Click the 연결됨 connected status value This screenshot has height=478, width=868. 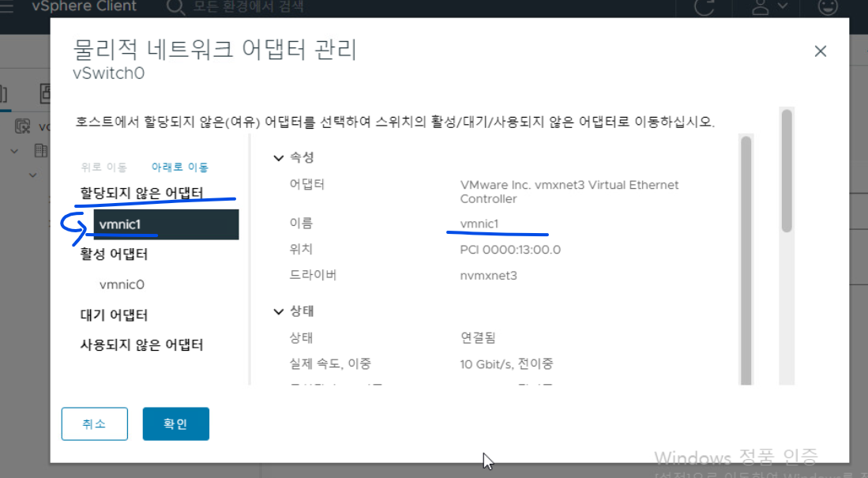click(x=478, y=337)
